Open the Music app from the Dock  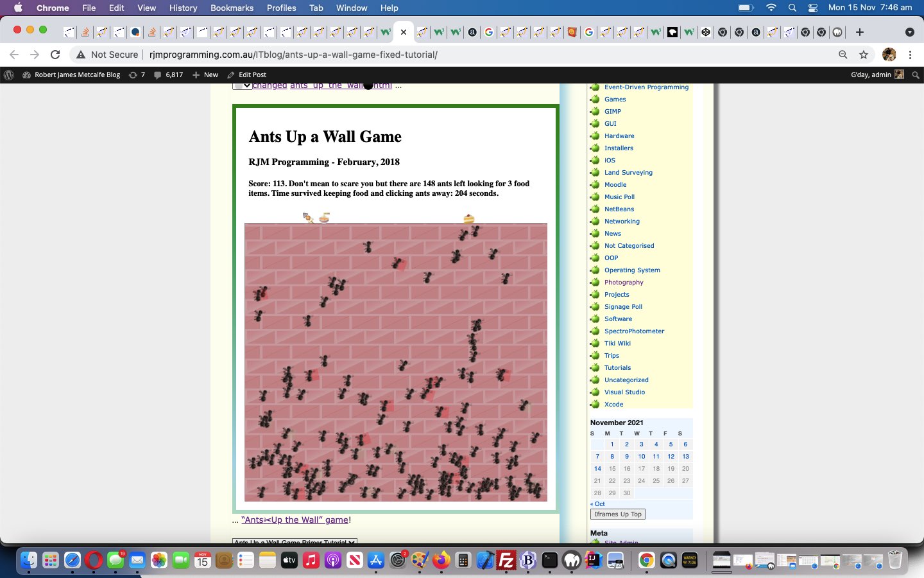click(x=311, y=560)
